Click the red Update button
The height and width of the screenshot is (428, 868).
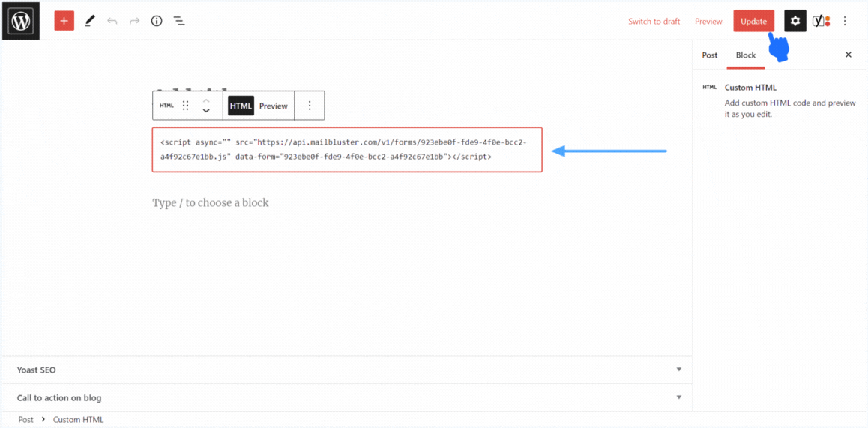point(753,21)
